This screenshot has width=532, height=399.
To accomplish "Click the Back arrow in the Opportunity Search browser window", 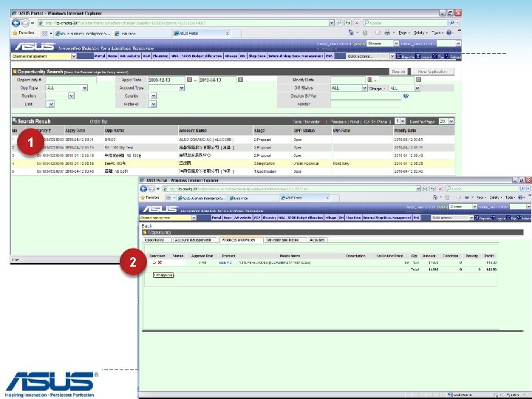I will click(x=16, y=23).
